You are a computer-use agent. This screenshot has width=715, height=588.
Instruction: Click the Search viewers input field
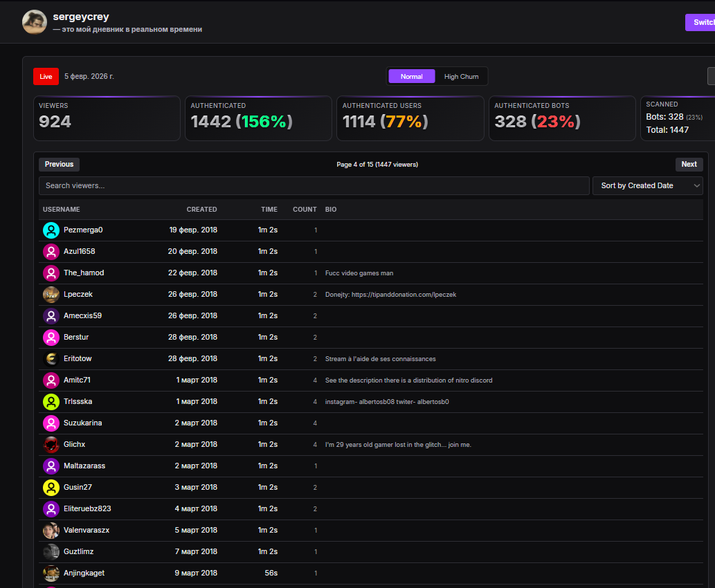314,186
